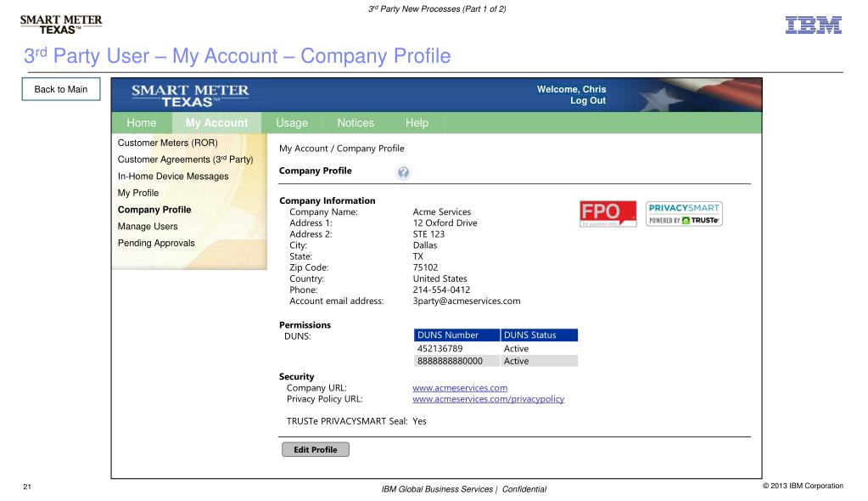868x501 pixels.
Task: Click the IBM logo
Action: pyautogui.click(x=813, y=25)
